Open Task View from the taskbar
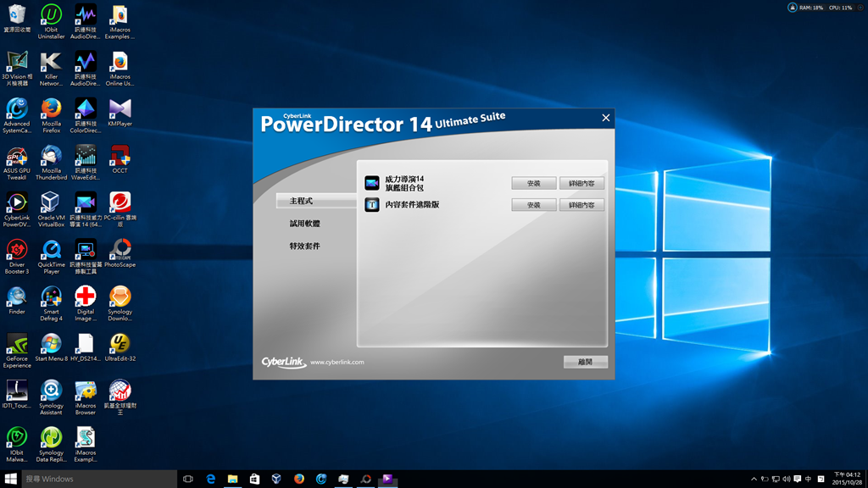Image resolution: width=868 pixels, height=488 pixels. point(188,480)
